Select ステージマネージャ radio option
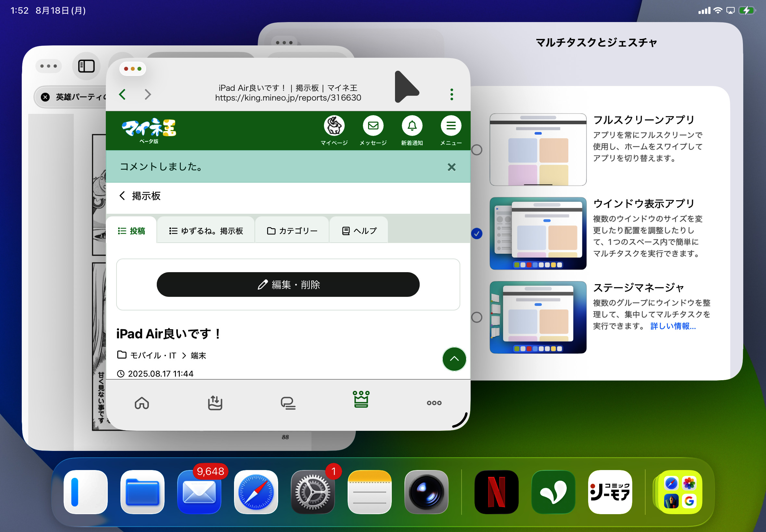Image resolution: width=766 pixels, height=532 pixels. click(476, 317)
